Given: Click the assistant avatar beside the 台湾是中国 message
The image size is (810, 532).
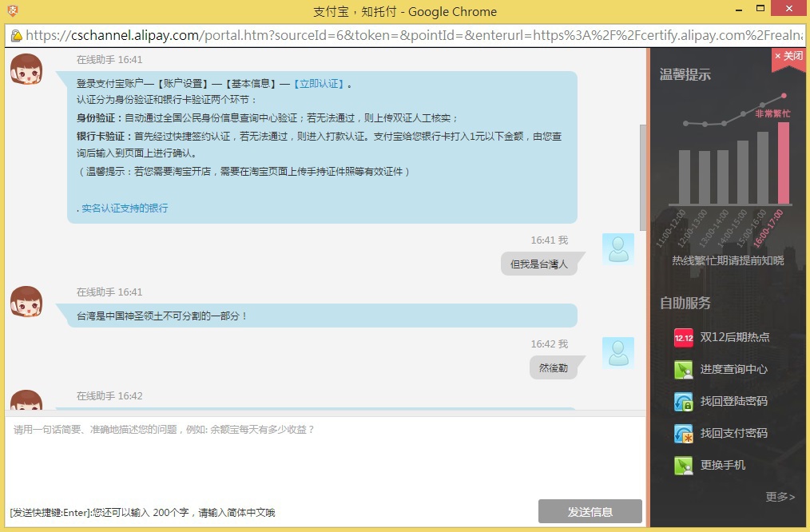Looking at the screenshot, I should [26, 302].
